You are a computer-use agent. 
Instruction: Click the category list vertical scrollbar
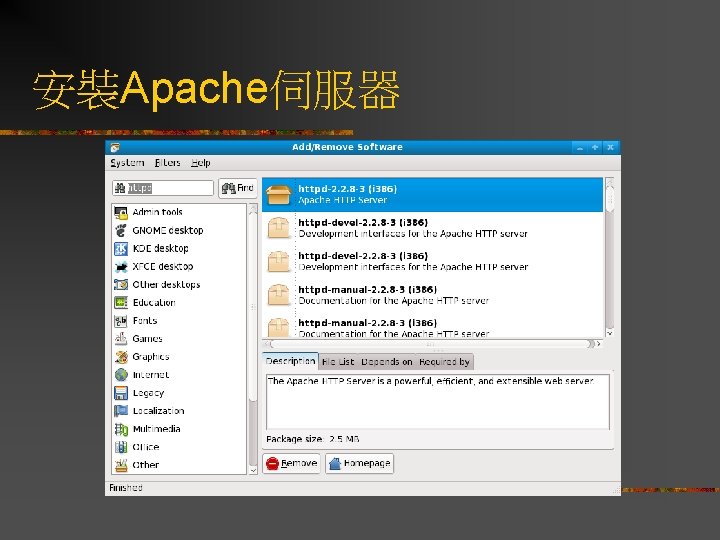[x=253, y=339]
